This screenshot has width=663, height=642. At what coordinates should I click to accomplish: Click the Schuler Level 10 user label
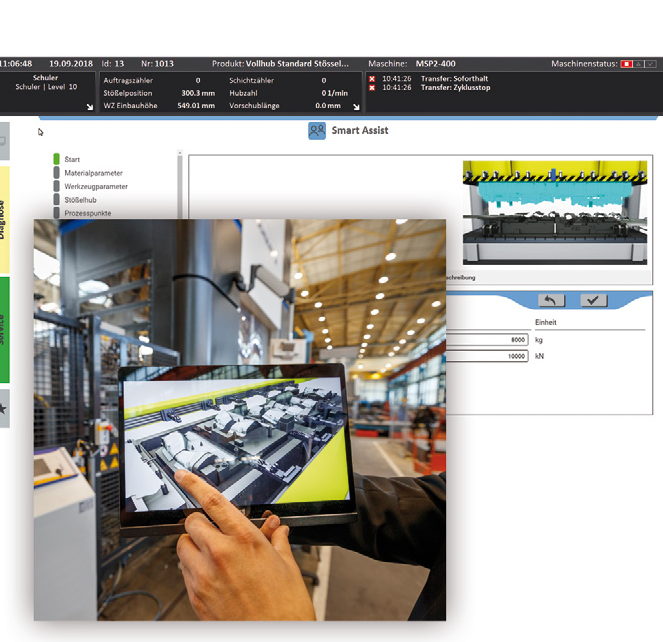point(46,87)
